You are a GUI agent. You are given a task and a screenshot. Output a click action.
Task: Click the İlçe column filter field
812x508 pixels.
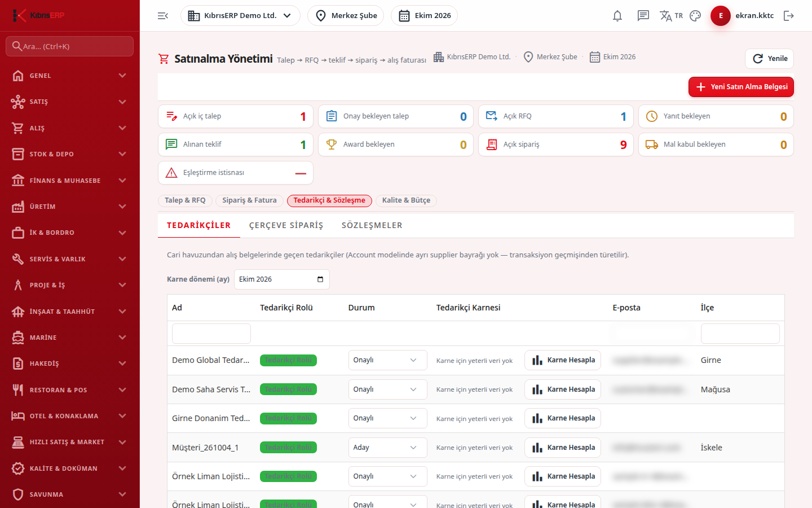tap(740, 334)
